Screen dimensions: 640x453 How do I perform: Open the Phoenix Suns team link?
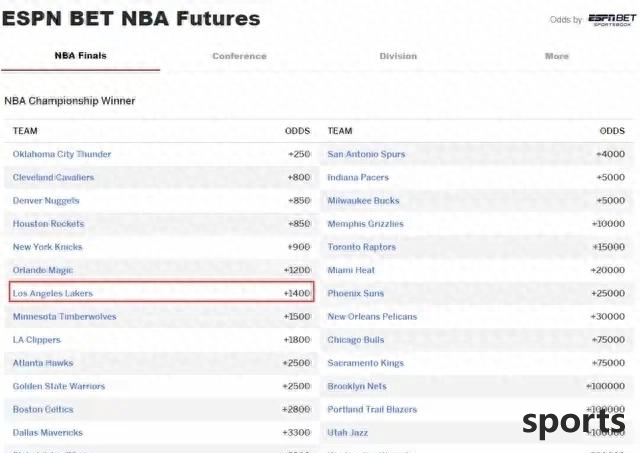pyautogui.click(x=356, y=293)
